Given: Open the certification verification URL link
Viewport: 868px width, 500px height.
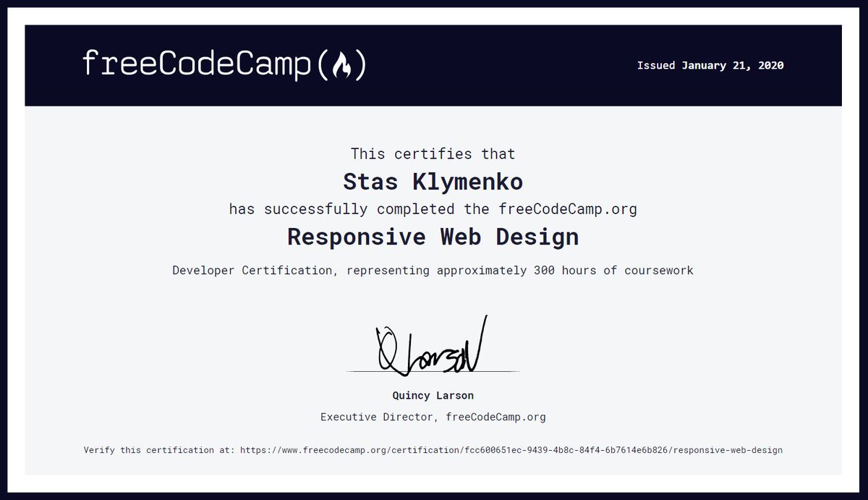Looking at the screenshot, I should point(511,450).
